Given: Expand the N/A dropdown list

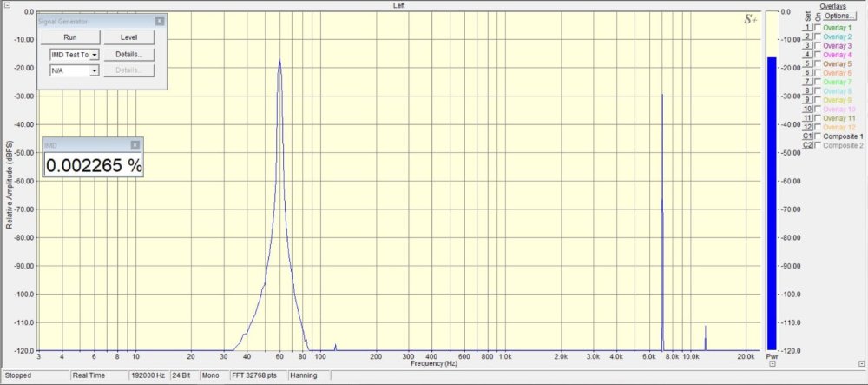Looking at the screenshot, I should [x=94, y=70].
